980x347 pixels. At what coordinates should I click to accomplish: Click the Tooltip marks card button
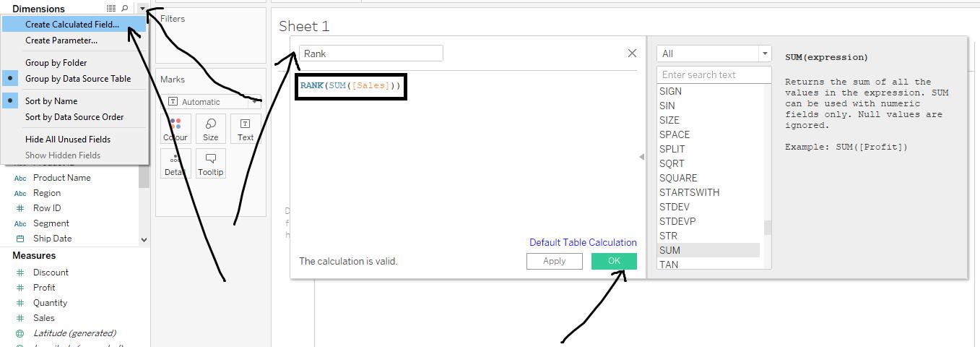pyautogui.click(x=210, y=163)
